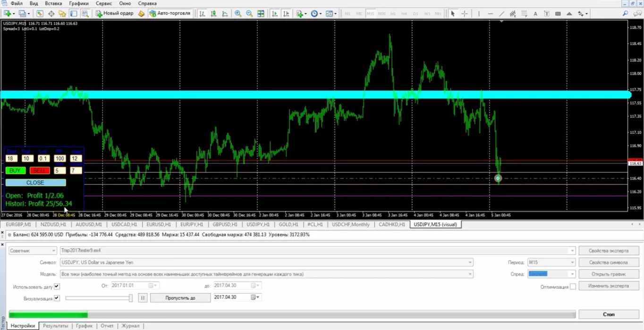The width and height of the screenshot is (644, 330).
Task: Select the crosshair cursor tool
Action: click(x=465, y=14)
